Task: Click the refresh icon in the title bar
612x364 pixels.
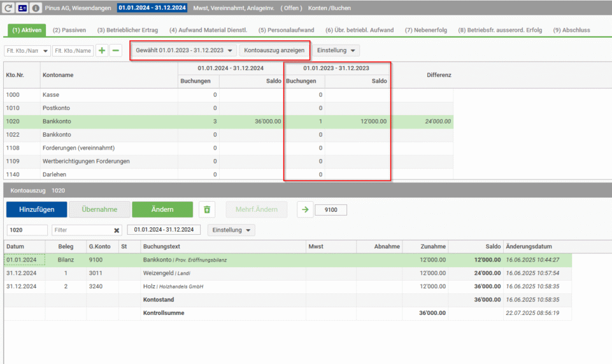Action: point(9,8)
